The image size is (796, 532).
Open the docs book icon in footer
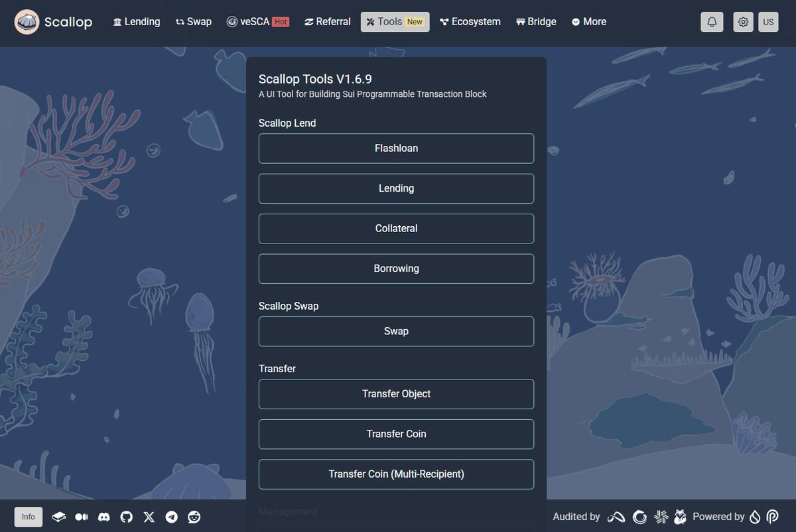click(59, 517)
